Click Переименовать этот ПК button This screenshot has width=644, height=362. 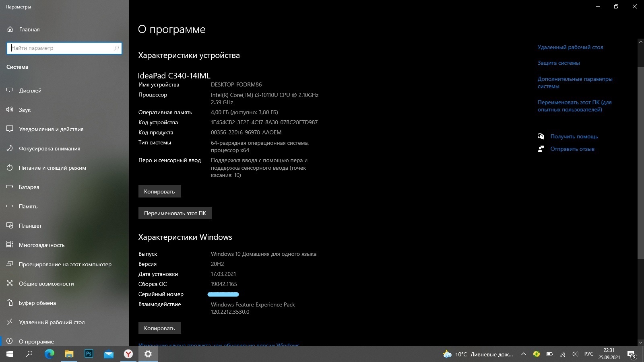click(175, 213)
